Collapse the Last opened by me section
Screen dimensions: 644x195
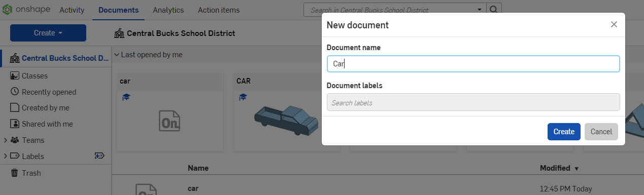(116, 55)
